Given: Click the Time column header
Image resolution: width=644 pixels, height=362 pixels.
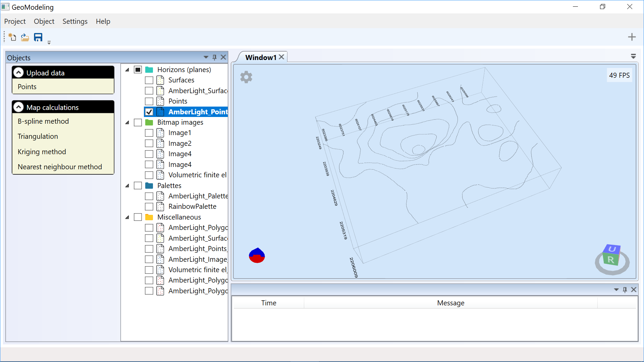Looking at the screenshot, I should (269, 303).
